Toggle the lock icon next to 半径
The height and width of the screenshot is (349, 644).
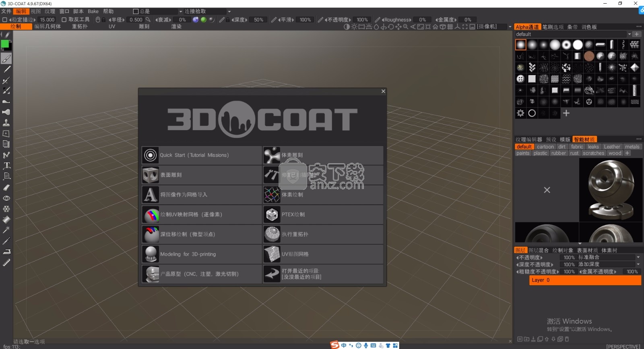pyautogui.click(x=103, y=19)
